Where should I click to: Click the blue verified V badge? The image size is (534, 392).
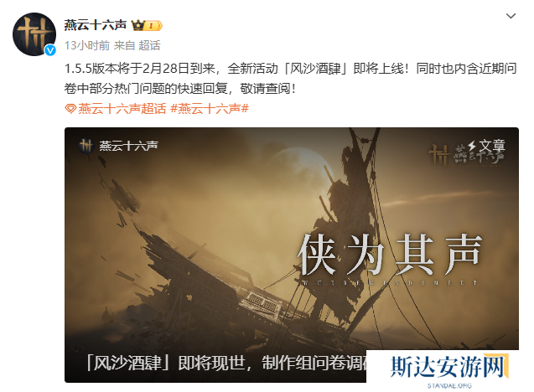(x=50, y=50)
